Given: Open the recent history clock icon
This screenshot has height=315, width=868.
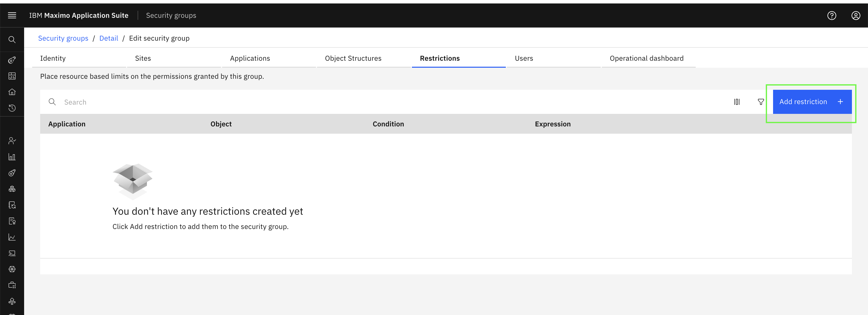Looking at the screenshot, I should 12,108.
